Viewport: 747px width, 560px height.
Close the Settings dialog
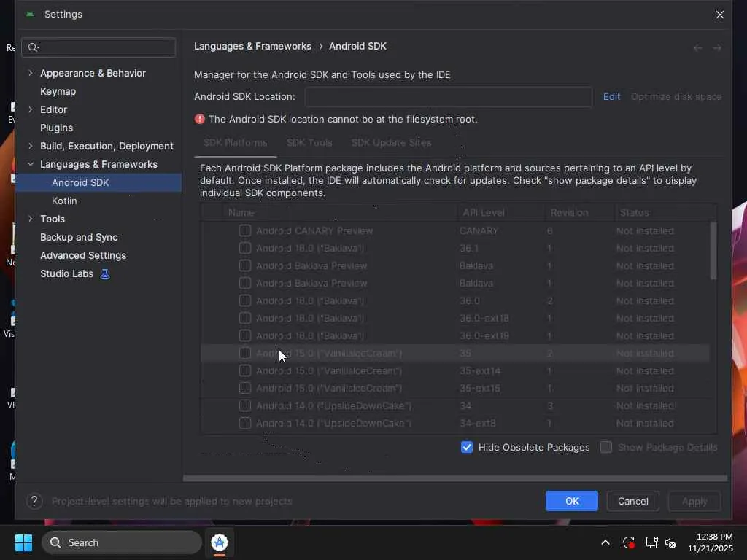[x=720, y=15]
